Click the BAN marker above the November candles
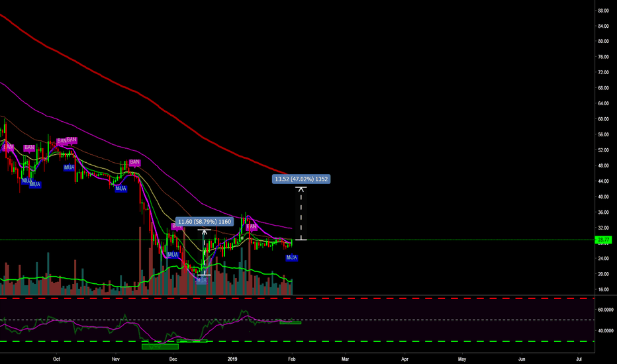Image resolution: width=617 pixels, height=364 pixels. (134, 162)
